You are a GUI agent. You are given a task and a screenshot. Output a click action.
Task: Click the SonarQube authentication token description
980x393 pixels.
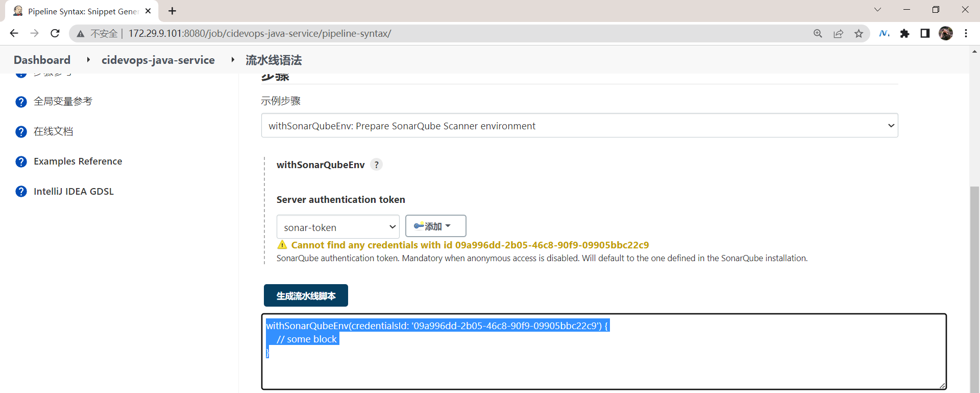pos(542,258)
